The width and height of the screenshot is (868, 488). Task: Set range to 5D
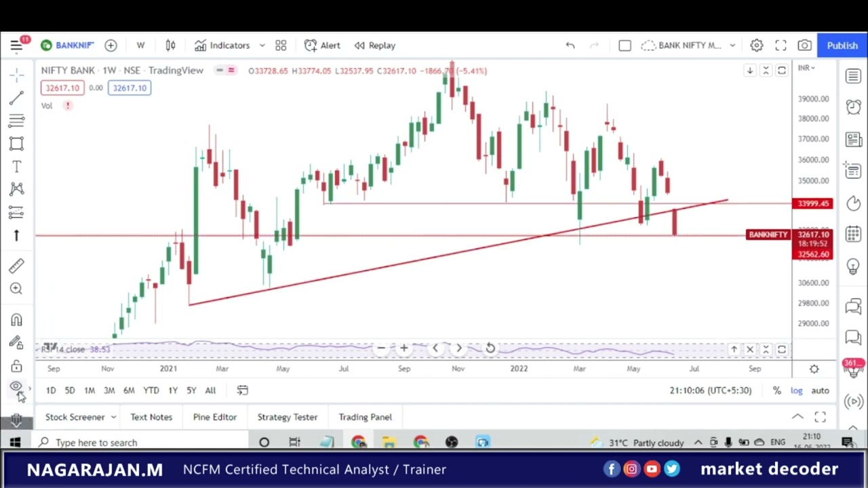click(x=70, y=390)
